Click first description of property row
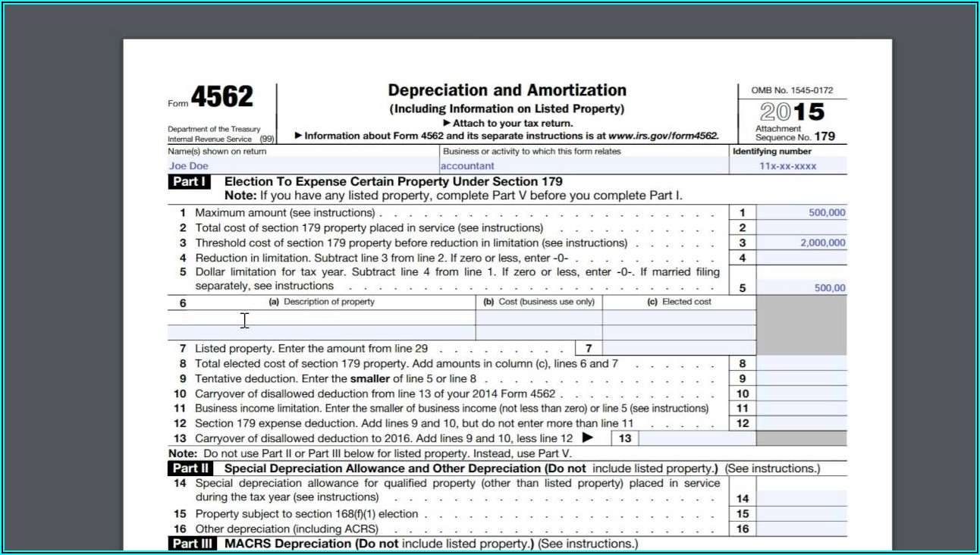The height and width of the screenshot is (555, 980). point(322,317)
